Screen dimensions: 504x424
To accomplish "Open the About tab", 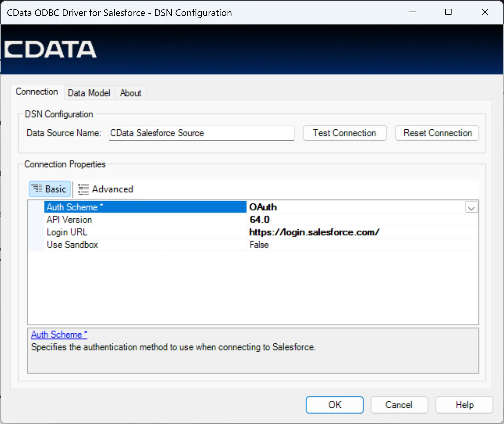I will (131, 93).
